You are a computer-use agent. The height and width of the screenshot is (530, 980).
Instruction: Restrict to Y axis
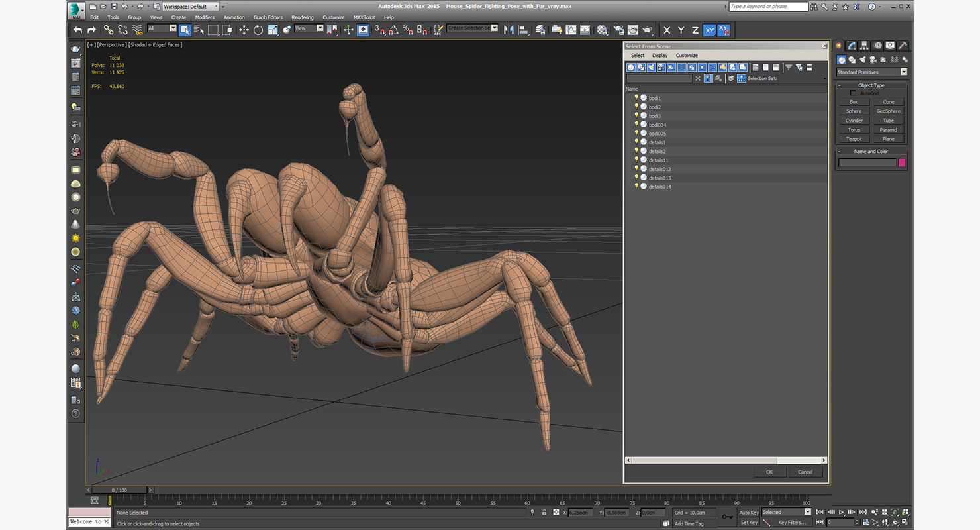(681, 30)
